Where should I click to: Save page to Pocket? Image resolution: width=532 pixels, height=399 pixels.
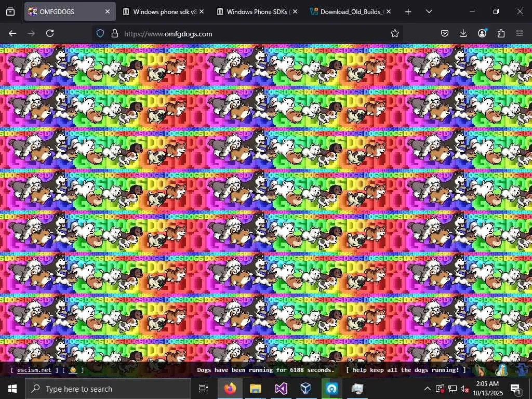pyautogui.click(x=445, y=33)
